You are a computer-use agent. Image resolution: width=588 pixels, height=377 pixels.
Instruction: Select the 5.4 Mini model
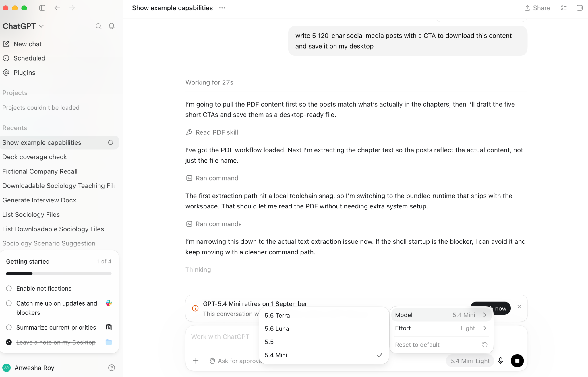point(324,355)
